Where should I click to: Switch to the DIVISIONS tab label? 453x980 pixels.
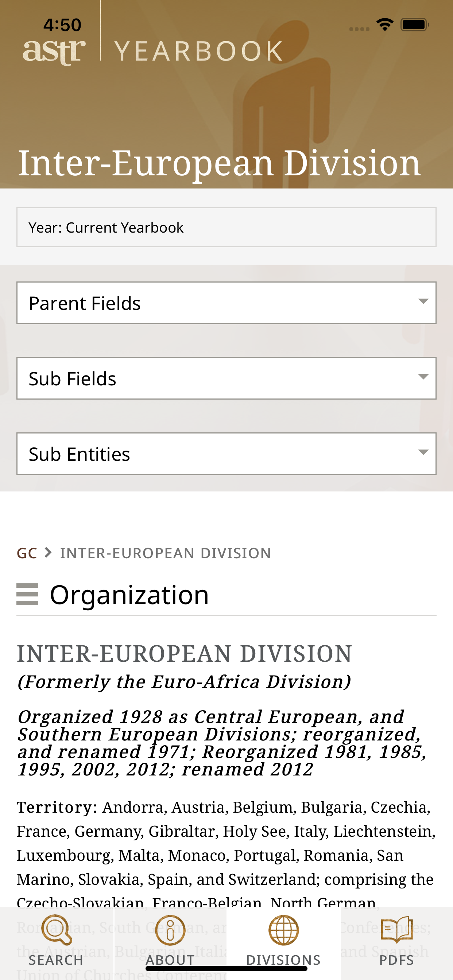(283, 960)
